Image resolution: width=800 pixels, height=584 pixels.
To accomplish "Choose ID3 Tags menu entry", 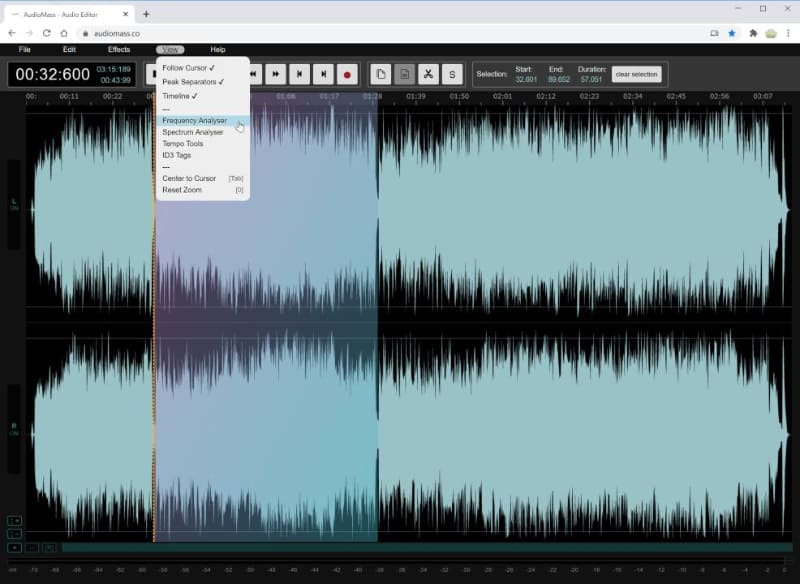I will pos(203,155).
